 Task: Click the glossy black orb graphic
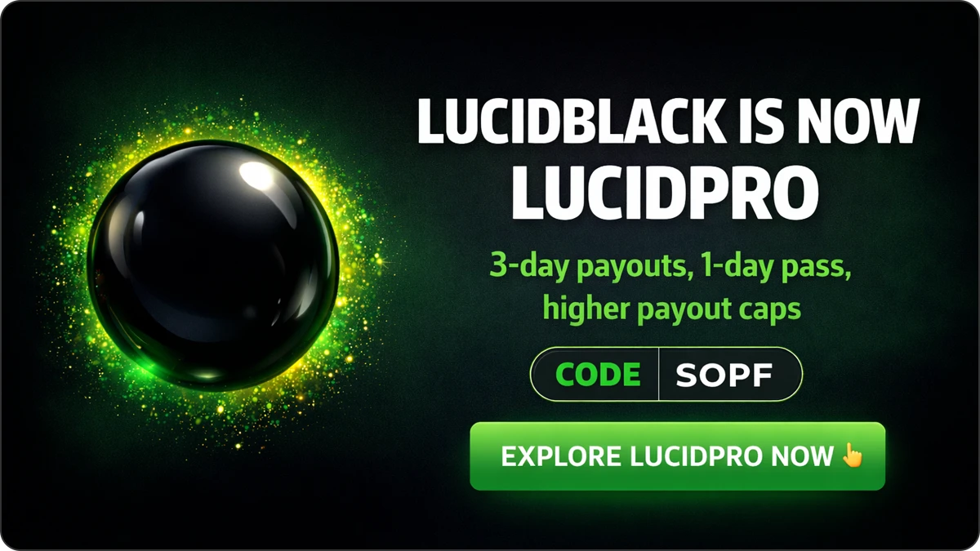pos(213,265)
